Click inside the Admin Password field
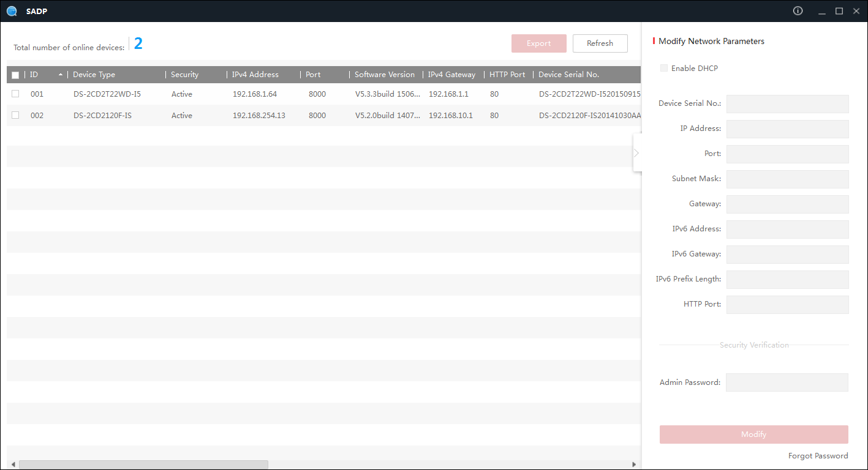 click(x=787, y=382)
